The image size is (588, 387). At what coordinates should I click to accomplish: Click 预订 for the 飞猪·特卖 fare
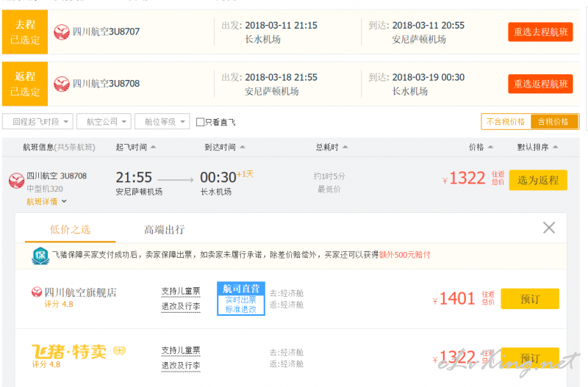pos(530,358)
